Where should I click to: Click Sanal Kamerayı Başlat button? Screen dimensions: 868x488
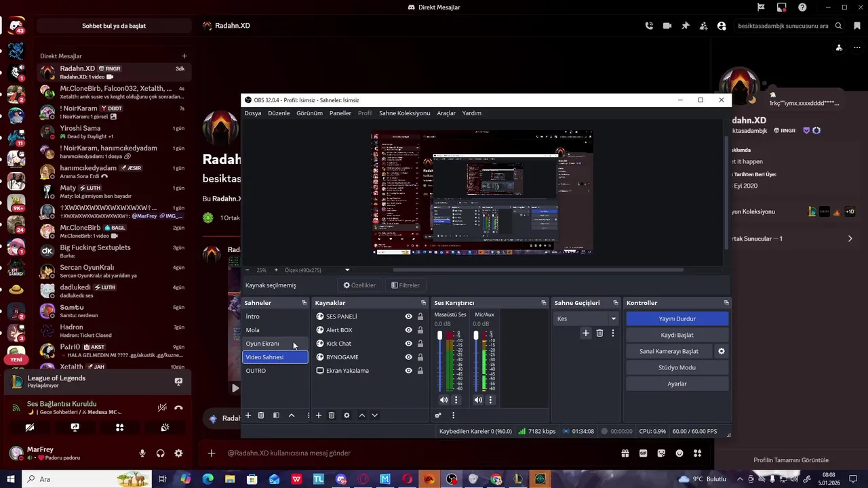click(669, 351)
